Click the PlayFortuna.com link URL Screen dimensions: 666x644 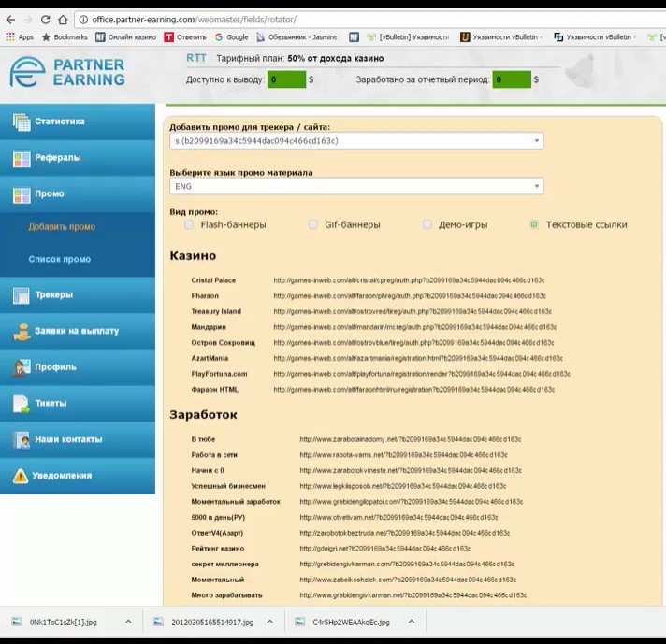(422, 374)
